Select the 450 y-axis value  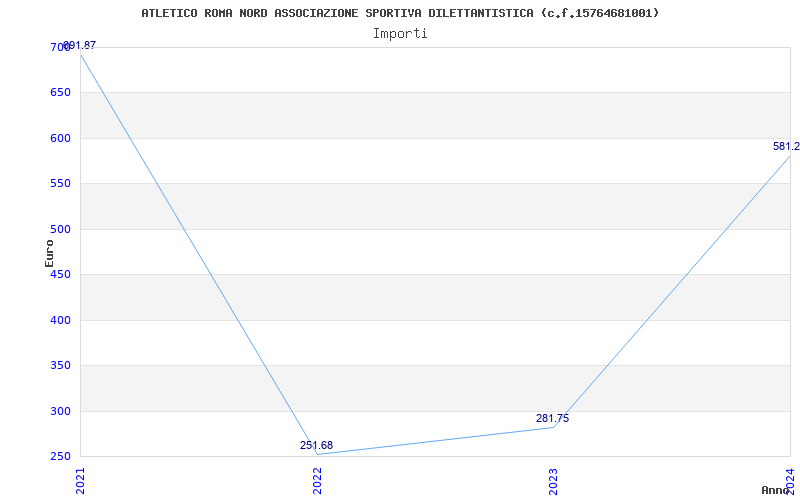(60, 274)
